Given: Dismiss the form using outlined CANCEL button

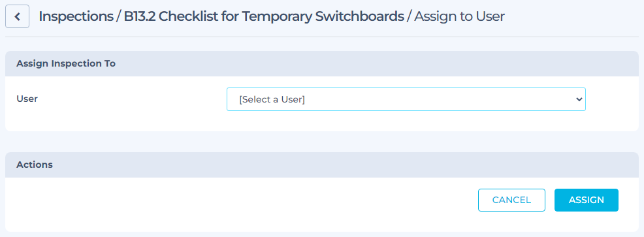Looking at the screenshot, I should click(x=511, y=200).
